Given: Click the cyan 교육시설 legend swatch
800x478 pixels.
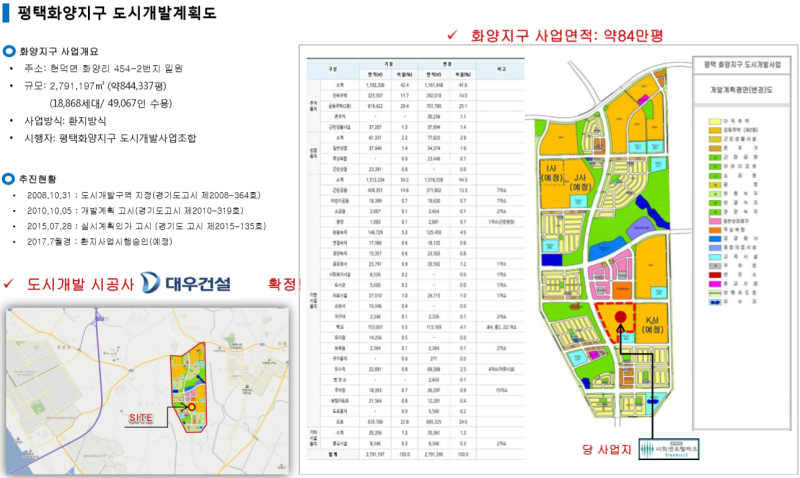Looking at the screenshot, I should pos(714,257).
